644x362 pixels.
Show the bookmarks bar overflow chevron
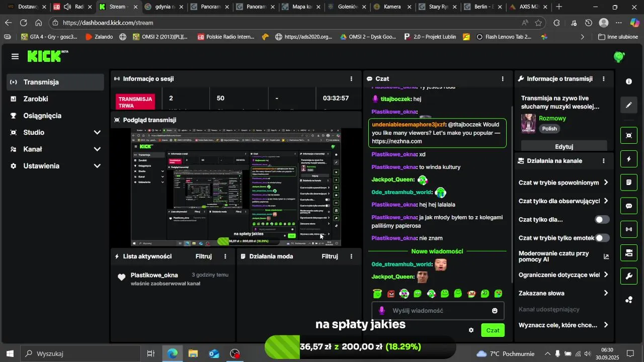582,37
